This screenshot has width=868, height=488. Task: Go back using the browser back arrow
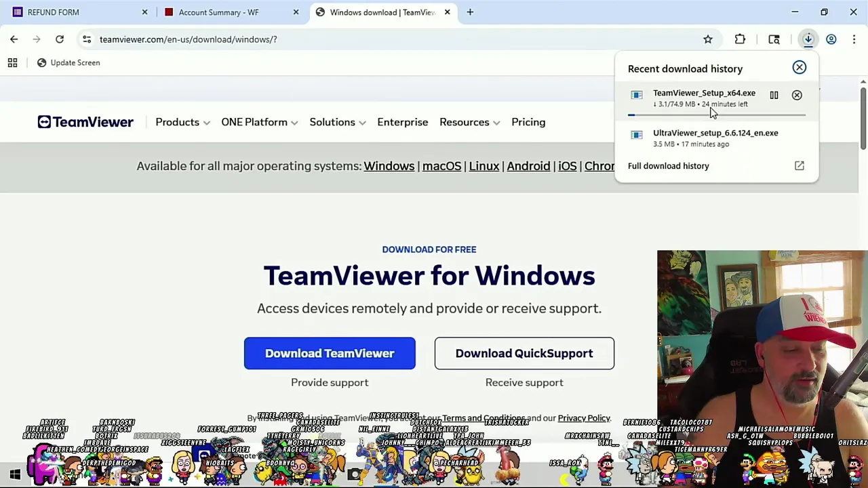coord(14,39)
